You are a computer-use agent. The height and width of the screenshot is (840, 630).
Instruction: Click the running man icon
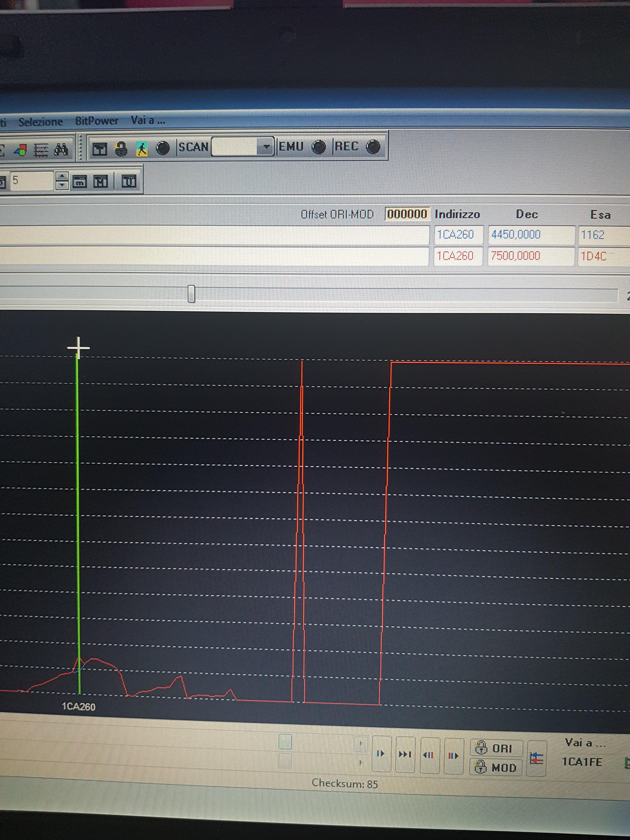[142, 149]
